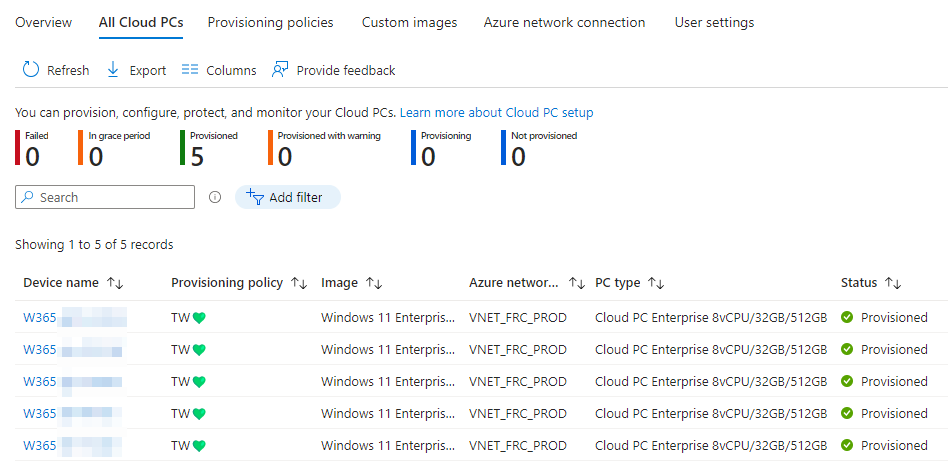The height and width of the screenshot is (469, 948).
Task: Open the Columns chooser icon
Action: [189, 70]
